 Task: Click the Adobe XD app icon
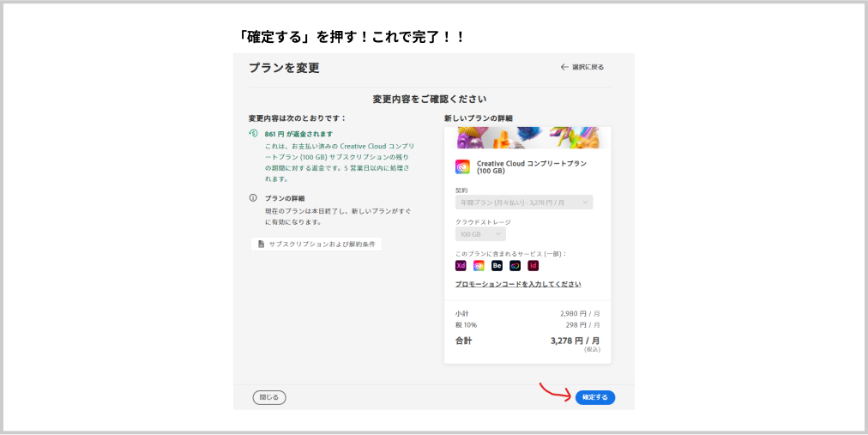(461, 266)
